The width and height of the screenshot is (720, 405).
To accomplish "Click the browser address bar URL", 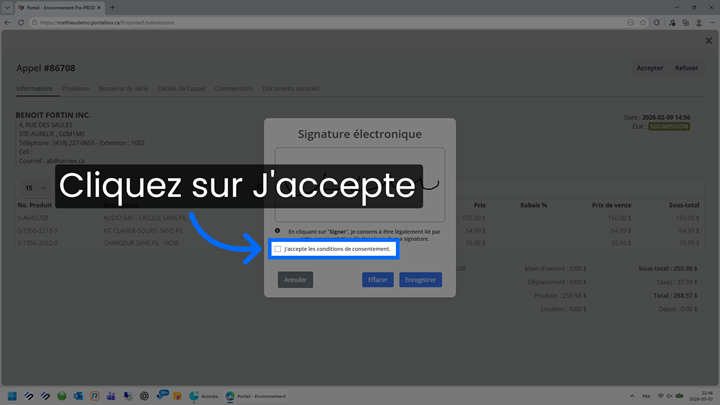I will pyautogui.click(x=107, y=22).
